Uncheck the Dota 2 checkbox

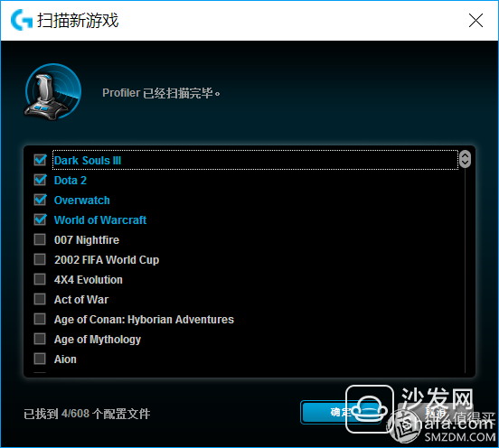[x=40, y=180]
